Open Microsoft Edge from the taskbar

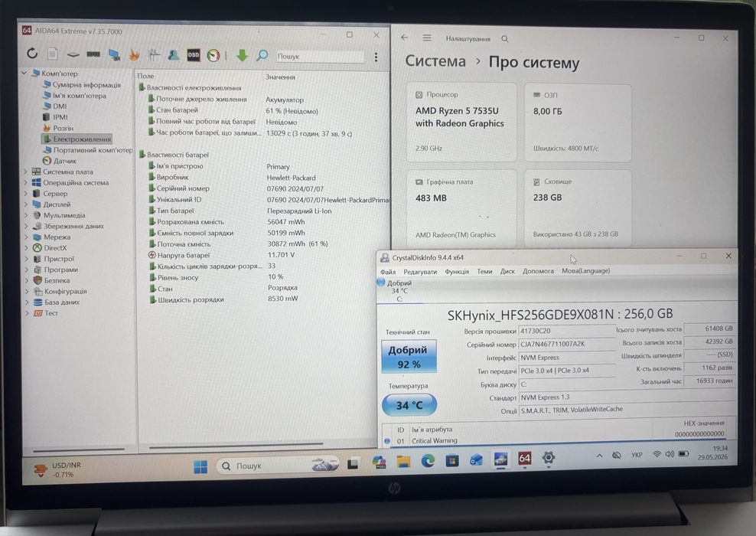click(428, 461)
